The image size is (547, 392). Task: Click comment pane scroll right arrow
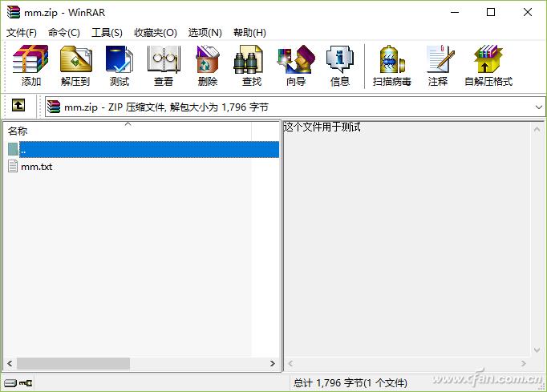[x=523, y=363]
